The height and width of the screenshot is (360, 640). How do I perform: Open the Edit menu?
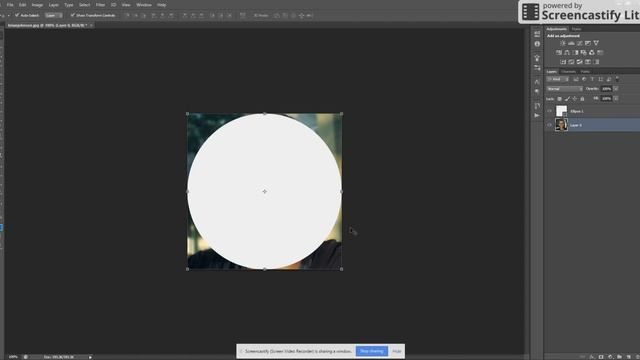23,5
